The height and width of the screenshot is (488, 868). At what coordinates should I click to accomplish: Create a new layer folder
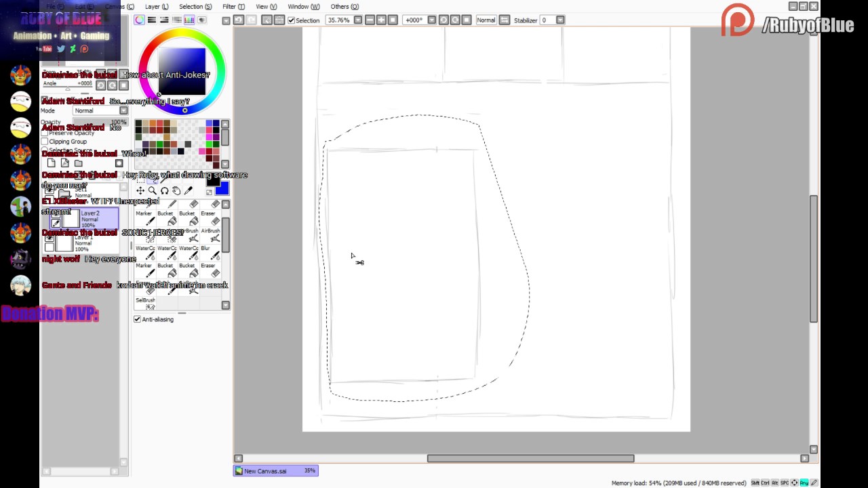[x=78, y=163]
